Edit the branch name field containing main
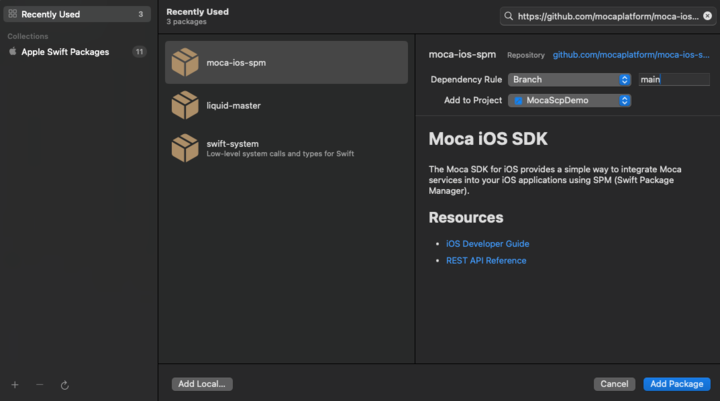720x401 pixels. click(x=674, y=79)
